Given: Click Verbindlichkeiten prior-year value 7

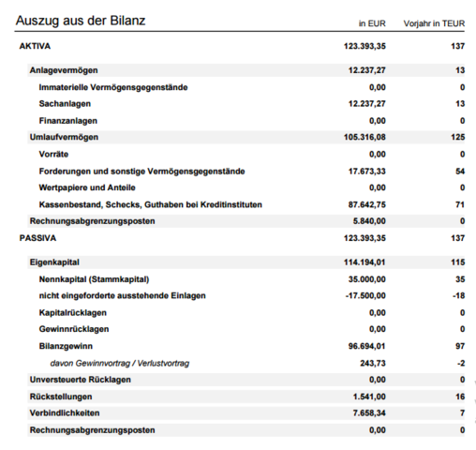Looking at the screenshot, I should 463,413.
